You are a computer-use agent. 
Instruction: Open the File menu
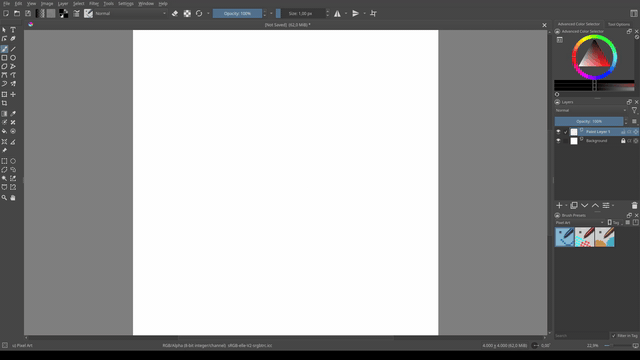(7, 3)
